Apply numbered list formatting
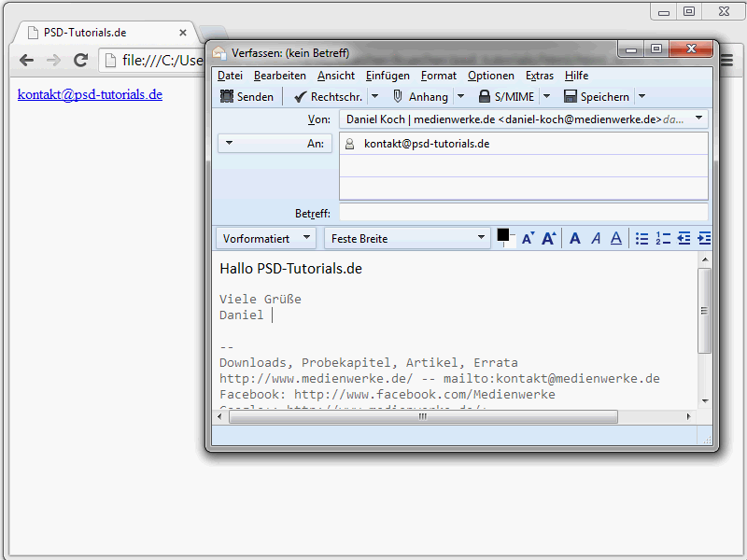 coord(663,239)
